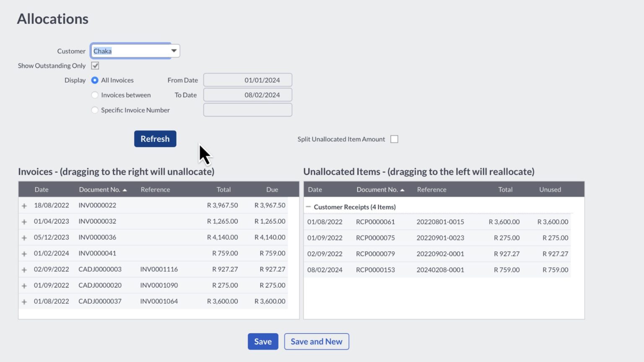Expand CADJ0000037 adjustment row's plus icon
This screenshot has height=362, width=644.
coord(24,301)
